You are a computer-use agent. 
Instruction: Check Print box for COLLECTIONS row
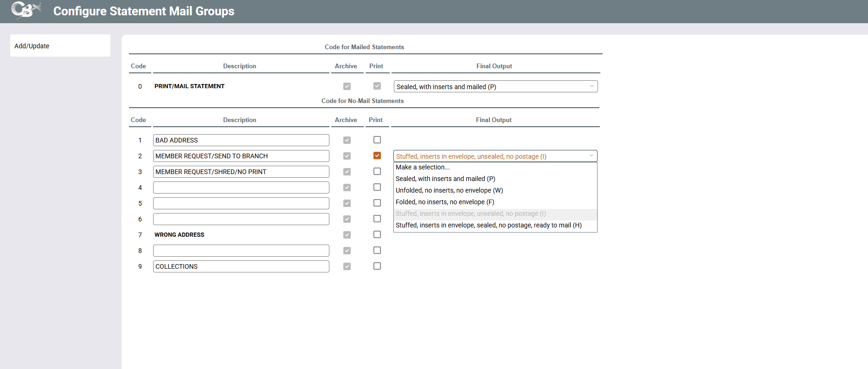pos(377,266)
